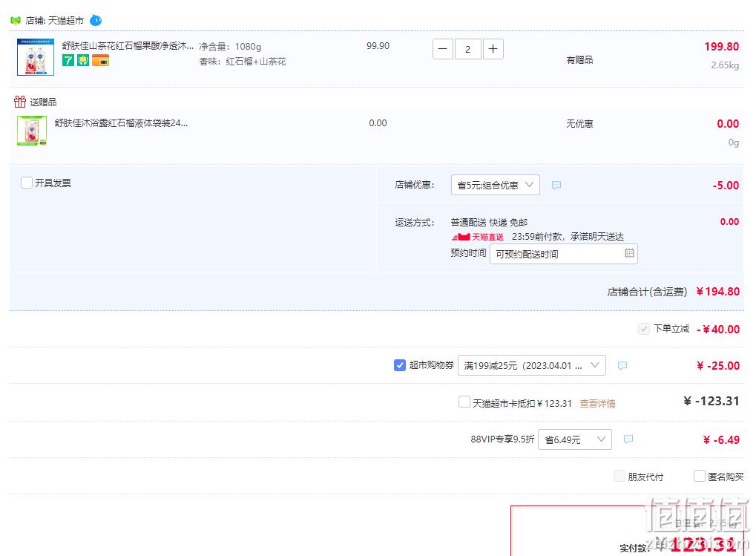
Task: Click the ¥ -123.31 card deduction amount
Action: pyautogui.click(x=711, y=401)
